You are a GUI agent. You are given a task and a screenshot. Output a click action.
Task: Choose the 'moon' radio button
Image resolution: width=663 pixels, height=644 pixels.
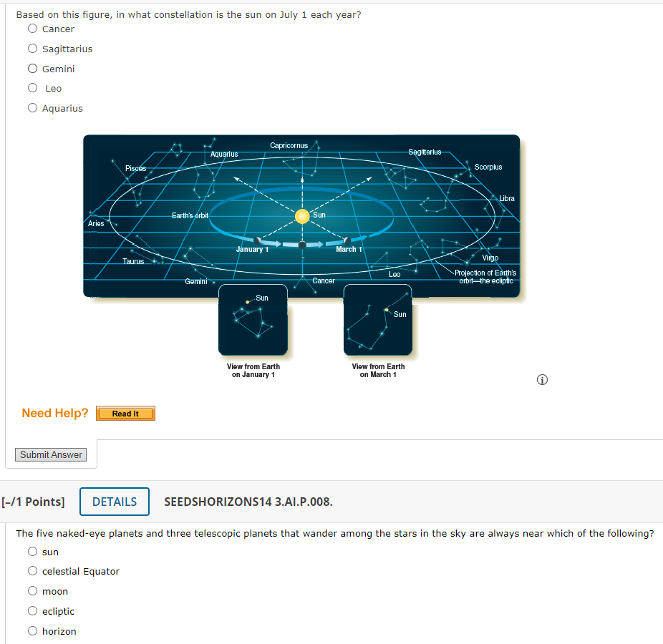(x=32, y=591)
